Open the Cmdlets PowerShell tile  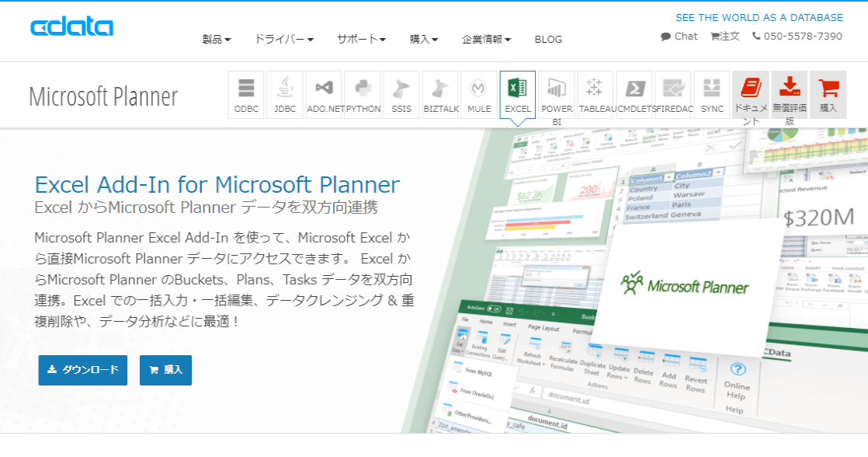(x=634, y=95)
